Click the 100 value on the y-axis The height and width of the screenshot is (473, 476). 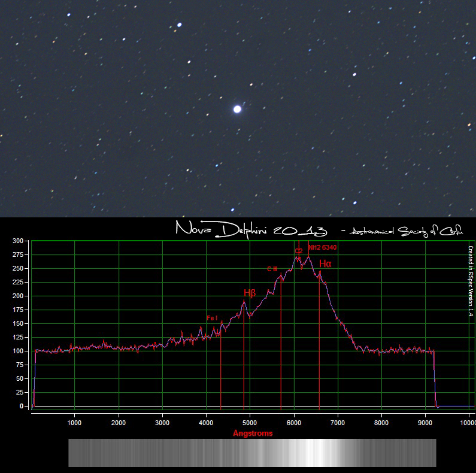pos(17,351)
